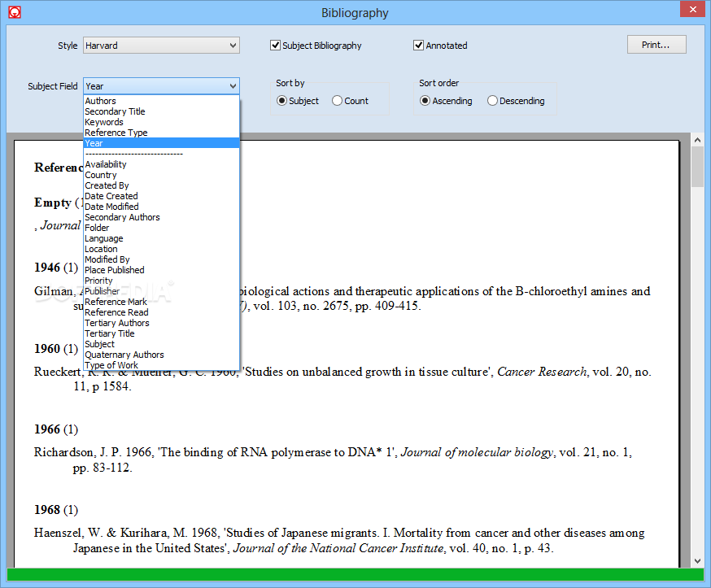Select Quaternary Authors option
711x588 pixels.
(x=161, y=355)
